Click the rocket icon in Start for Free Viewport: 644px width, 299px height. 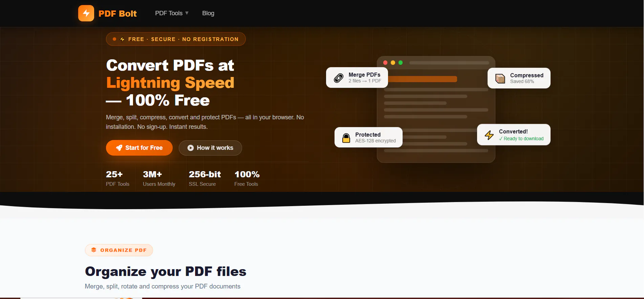(119, 148)
